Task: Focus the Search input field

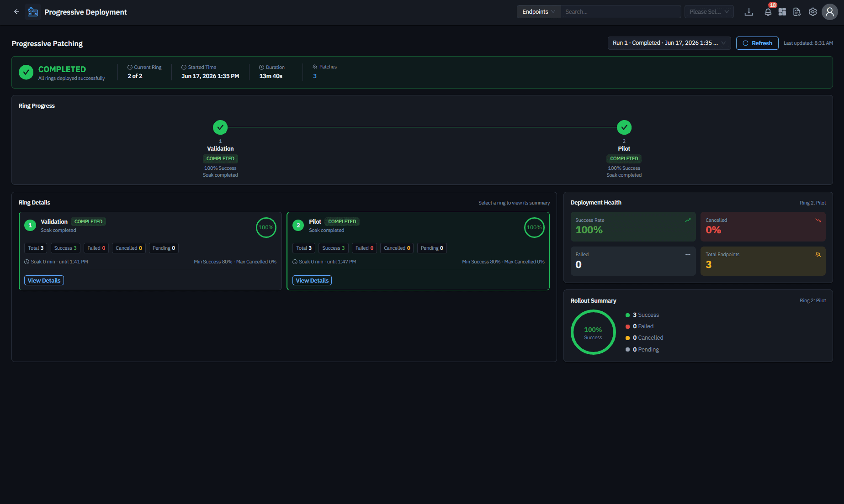Action: click(x=621, y=12)
